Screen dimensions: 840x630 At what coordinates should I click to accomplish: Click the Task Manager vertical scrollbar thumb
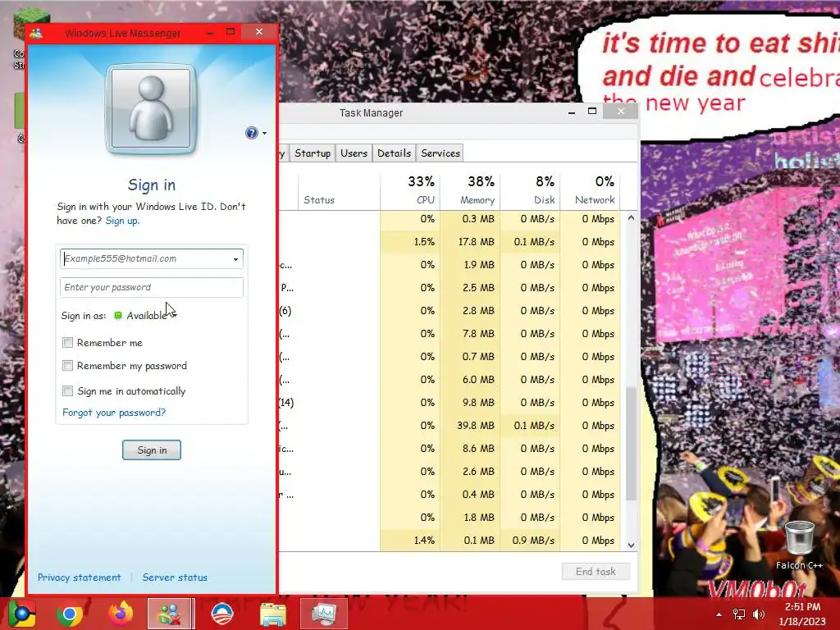pos(631,445)
